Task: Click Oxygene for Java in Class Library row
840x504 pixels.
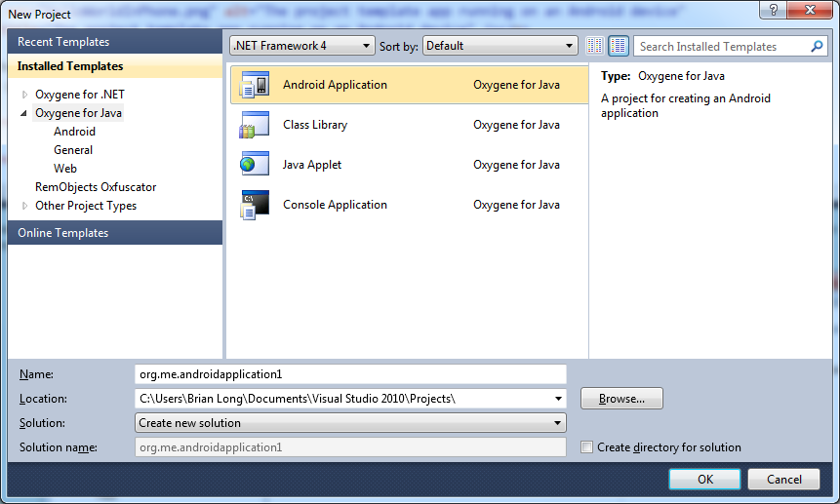Action: [516, 125]
